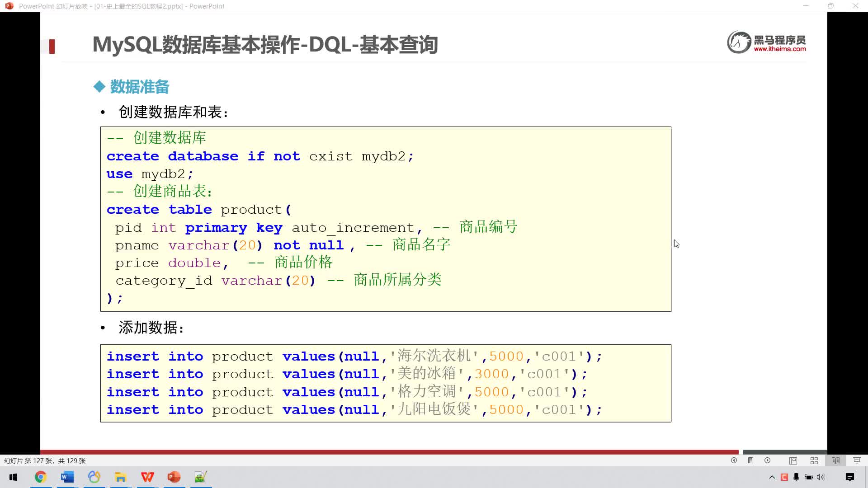Open red Camtasia recorder tray icon
The height and width of the screenshot is (488, 868).
pyautogui.click(x=784, y=477)
